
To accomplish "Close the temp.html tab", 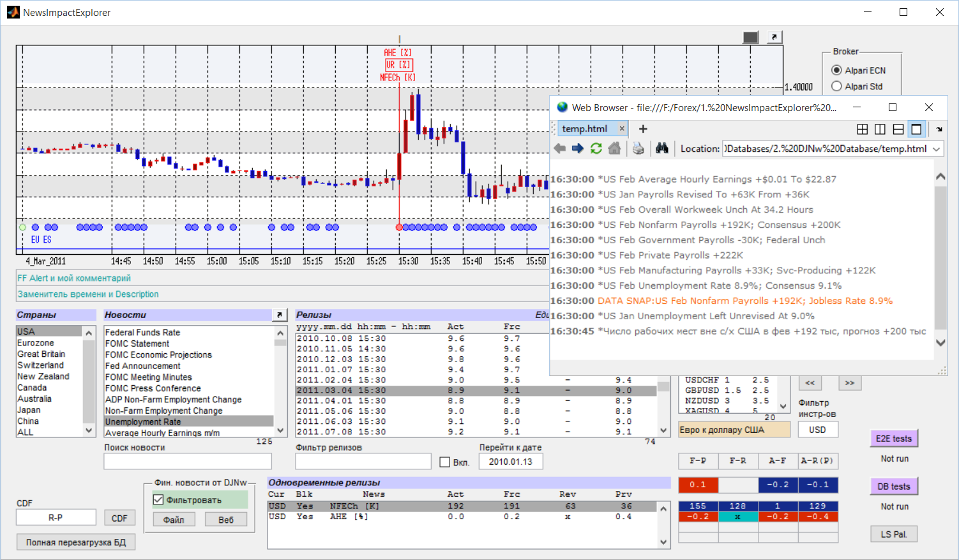I will (x=622, y=129).
